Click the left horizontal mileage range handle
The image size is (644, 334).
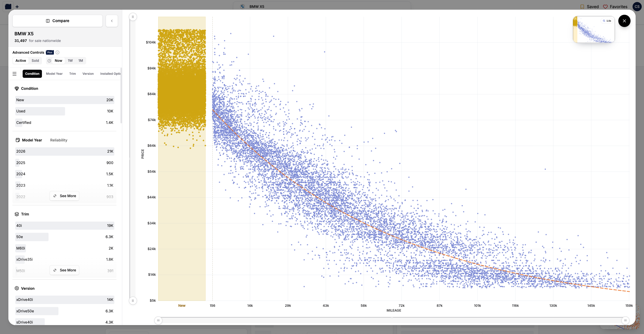[158, 320]
